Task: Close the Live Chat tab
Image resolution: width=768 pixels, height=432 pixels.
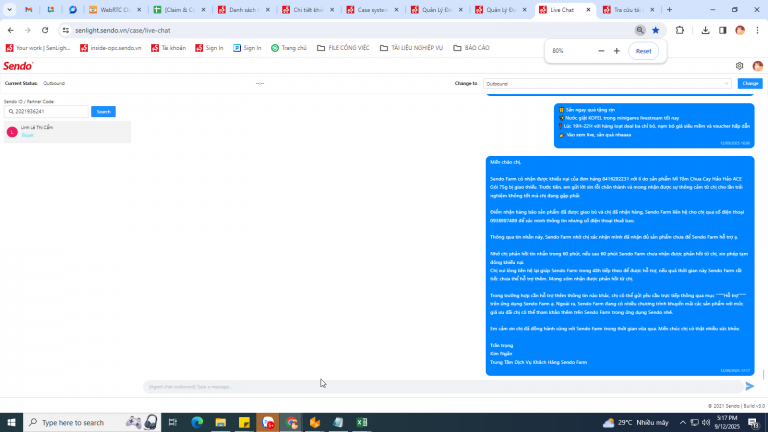Action: (588, 10)
